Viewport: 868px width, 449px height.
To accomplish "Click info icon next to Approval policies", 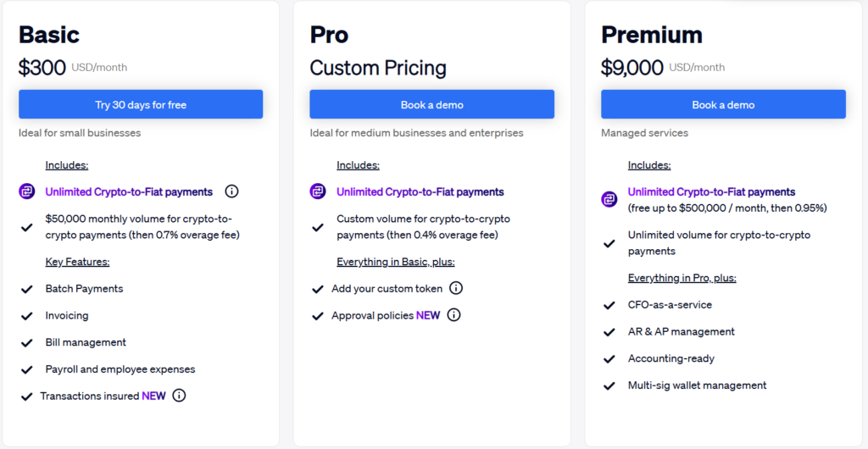I will (453, 315).
